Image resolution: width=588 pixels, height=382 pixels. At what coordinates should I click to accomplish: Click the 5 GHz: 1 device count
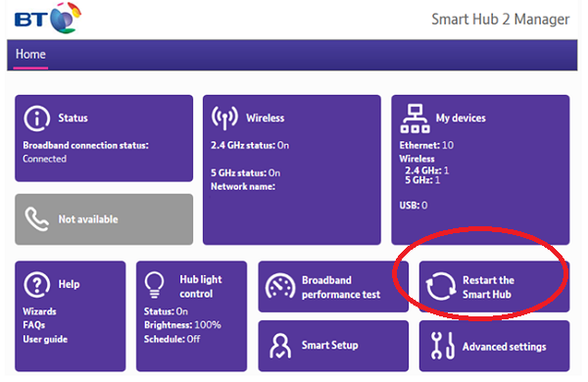(x=422, y=180)
